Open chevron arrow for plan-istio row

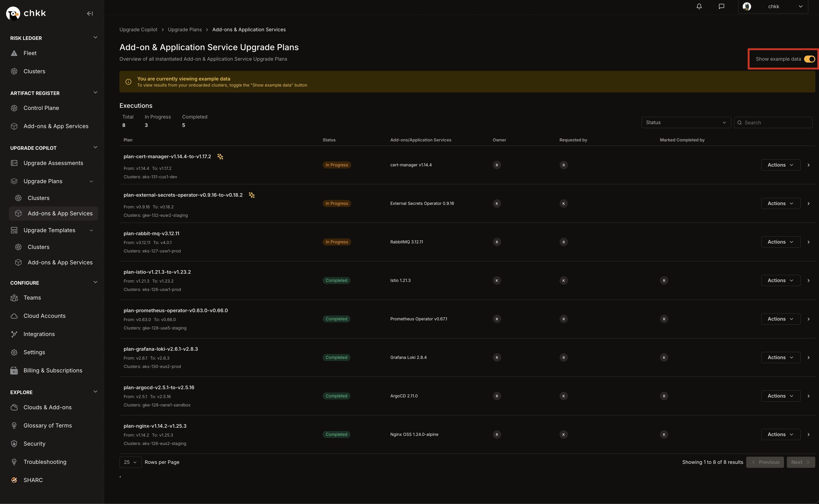coord(808,280)
